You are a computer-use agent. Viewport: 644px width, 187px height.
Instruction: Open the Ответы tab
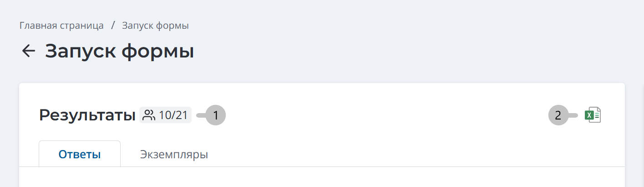pyautogui.click(x=80, y=154)
